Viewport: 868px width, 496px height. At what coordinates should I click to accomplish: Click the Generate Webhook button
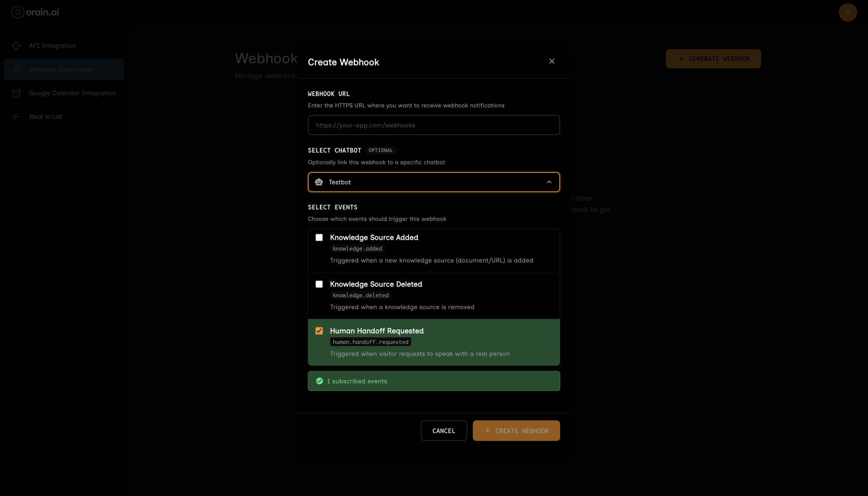click(713, 59)
